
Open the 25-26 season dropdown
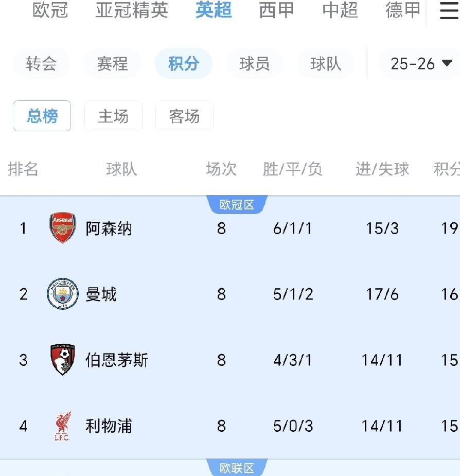[x=420, y=64]
